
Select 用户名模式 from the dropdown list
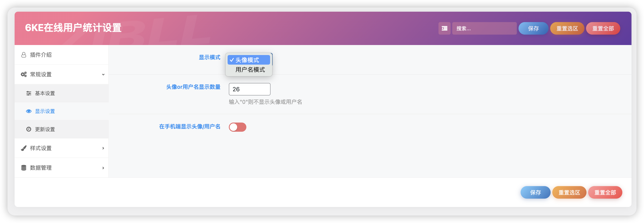click(250, 70)
